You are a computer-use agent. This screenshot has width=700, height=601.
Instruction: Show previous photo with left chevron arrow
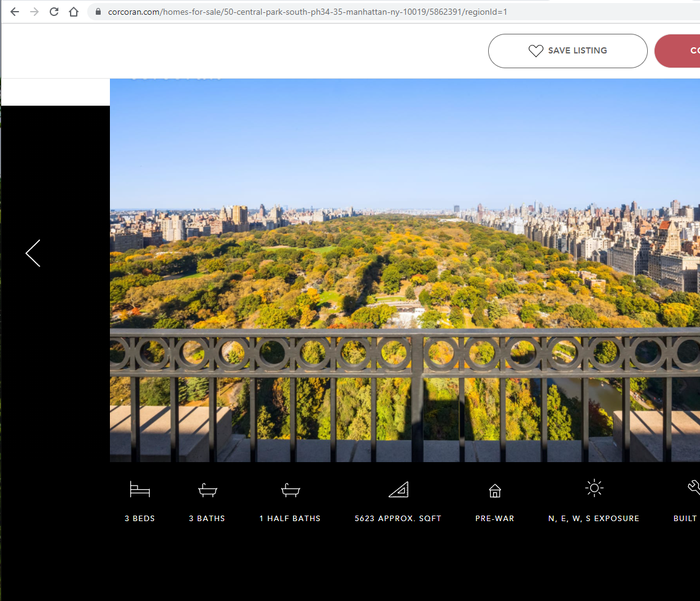coord(33,253)
